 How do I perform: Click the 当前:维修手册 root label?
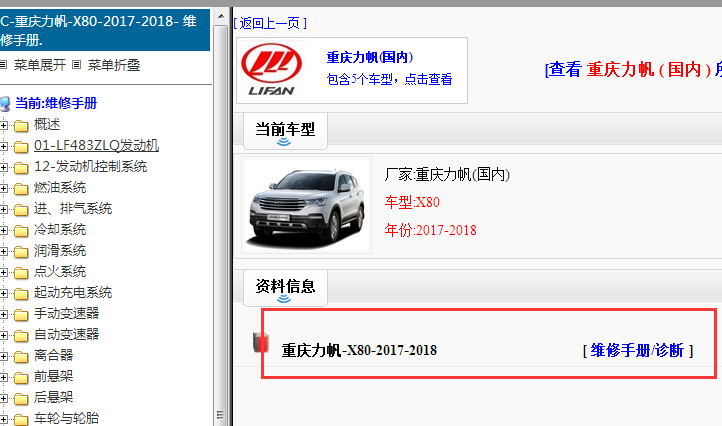click(x=56, y=103)
